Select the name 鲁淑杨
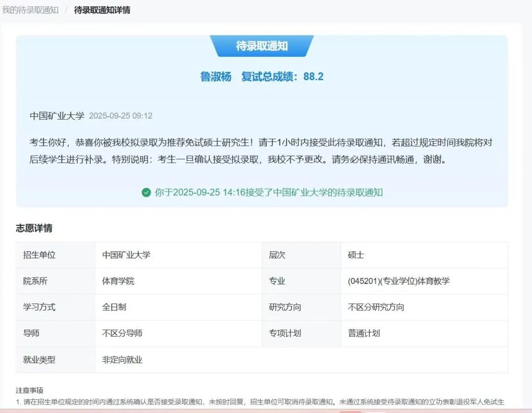The image size is (532, 413). [x=216, y=77]
